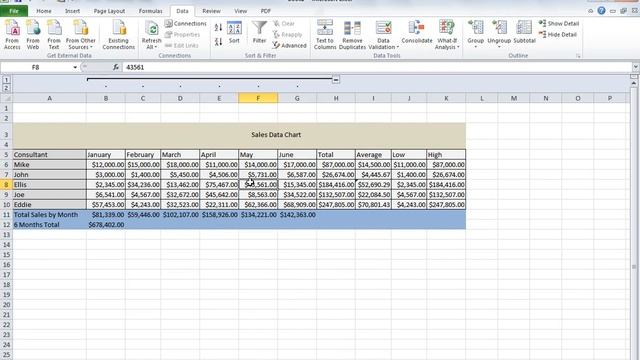Click Properties in Connections group
The image size is (640, 360).
(182, 35)
